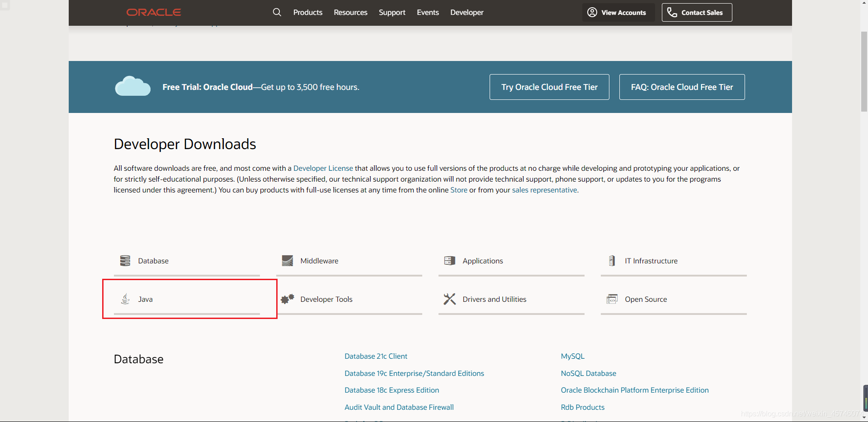Open the Events menu
Image resolution: width=868 pixels, height=422 pixels.
[428, 12]
